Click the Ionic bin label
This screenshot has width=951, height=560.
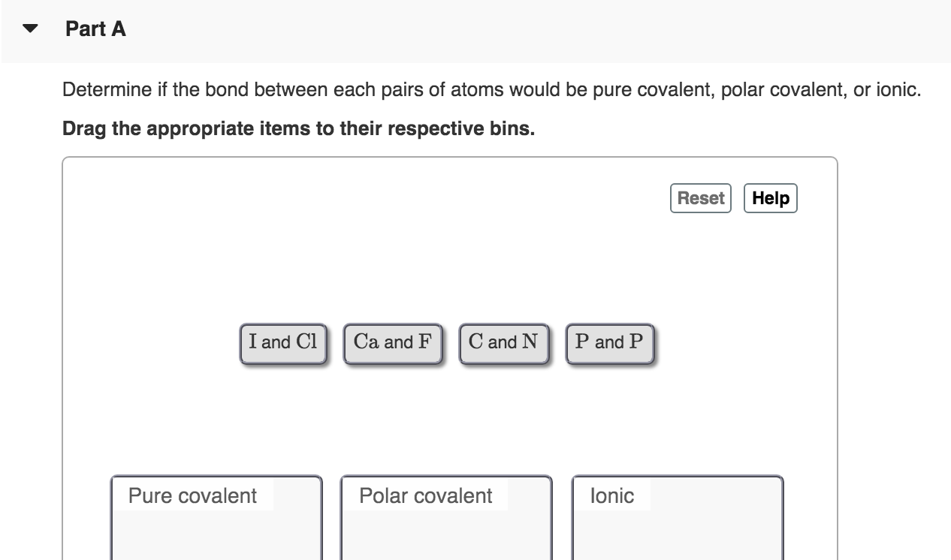[x=611, y=495]
